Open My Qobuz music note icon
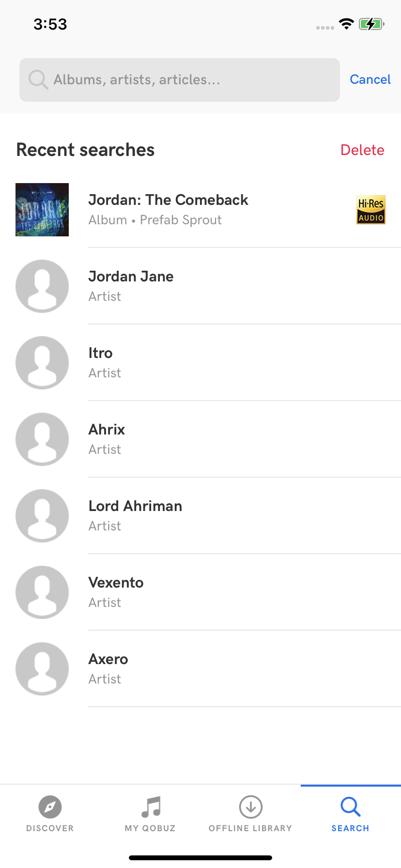This screenshot has height=868, width=401. coord(151,807)
